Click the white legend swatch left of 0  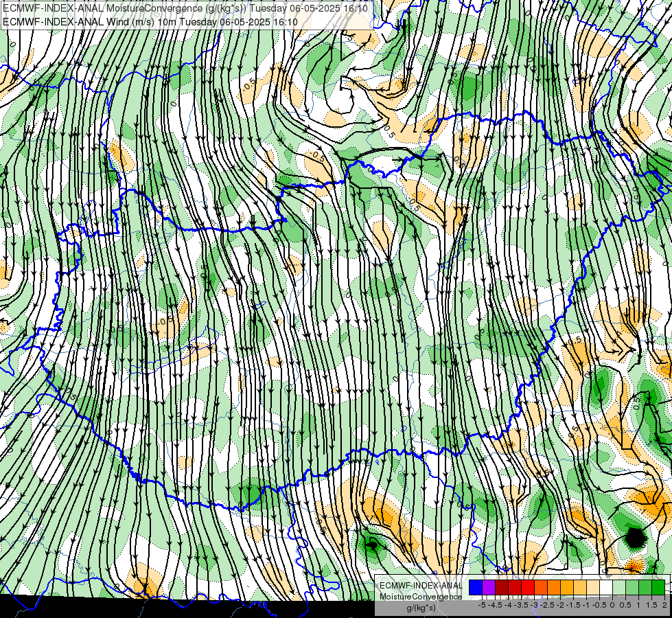606,588
